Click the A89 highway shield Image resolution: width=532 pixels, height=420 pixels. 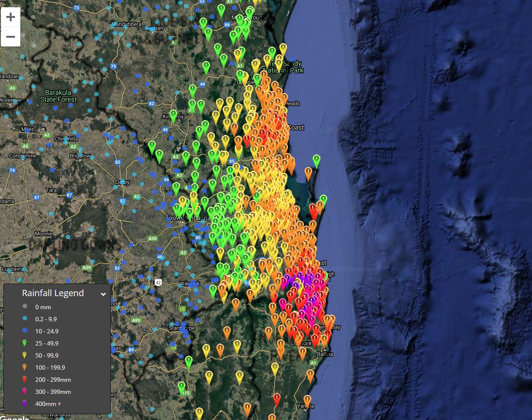(136, 320)
